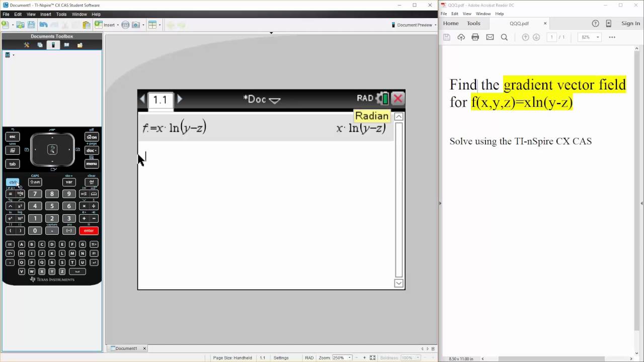Screen dimensions: 644x362
Task: Click the ctrl key on the keypad
Action: pyautogui.click(x=13, y=182)
